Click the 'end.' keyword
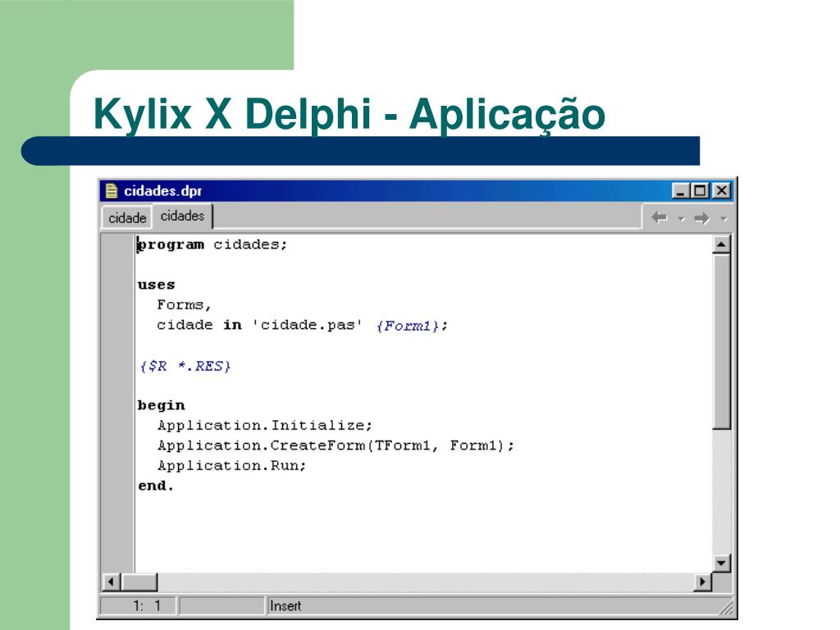This screenshot has height=630, width=840. 155,486
